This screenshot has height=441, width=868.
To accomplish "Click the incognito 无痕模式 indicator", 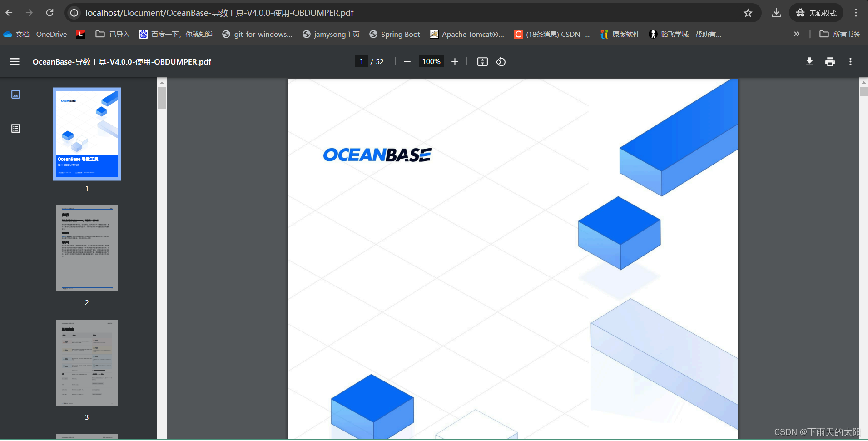I will 816,13.
